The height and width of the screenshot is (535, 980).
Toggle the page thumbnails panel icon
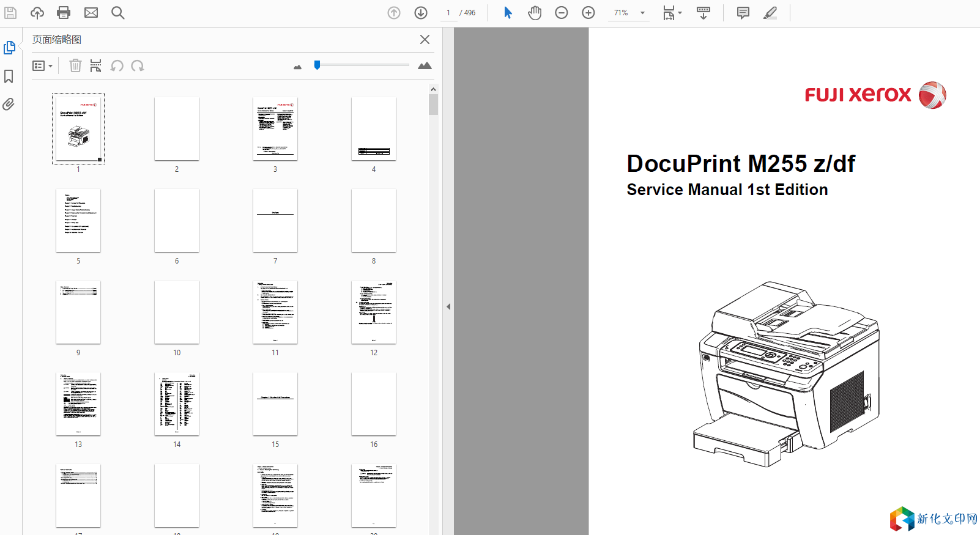tap(9, 48)
